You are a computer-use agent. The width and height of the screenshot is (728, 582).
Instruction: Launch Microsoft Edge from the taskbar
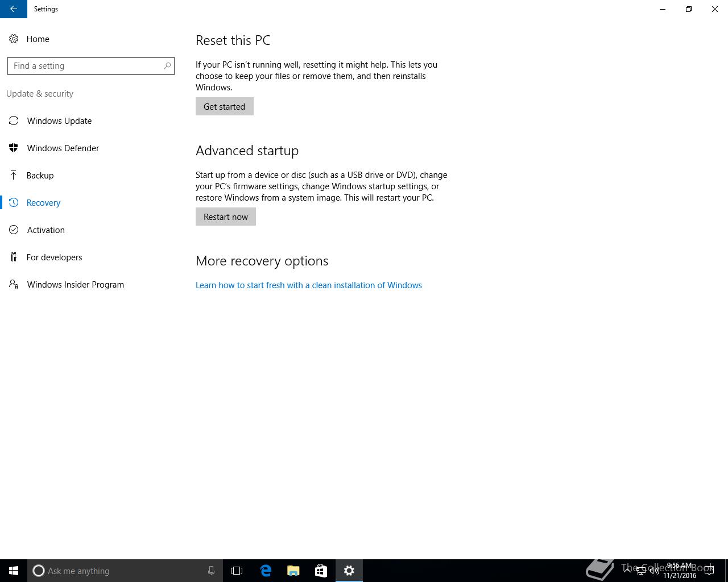[x=266, y=571]
